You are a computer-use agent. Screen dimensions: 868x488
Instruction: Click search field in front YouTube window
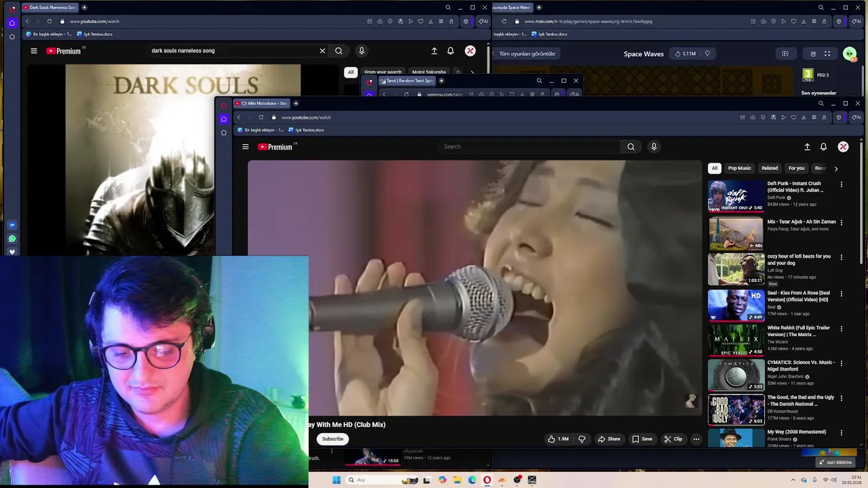(529, 146)
